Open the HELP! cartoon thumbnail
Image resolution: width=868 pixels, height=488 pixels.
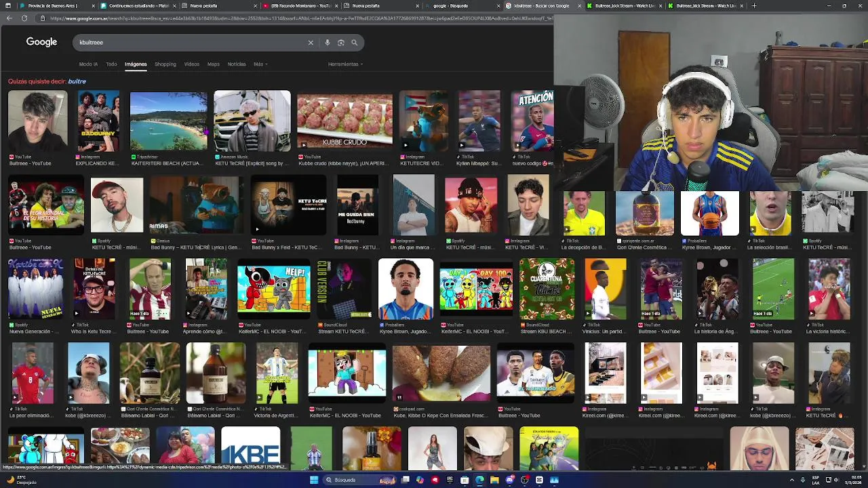(x=274, y=288)
